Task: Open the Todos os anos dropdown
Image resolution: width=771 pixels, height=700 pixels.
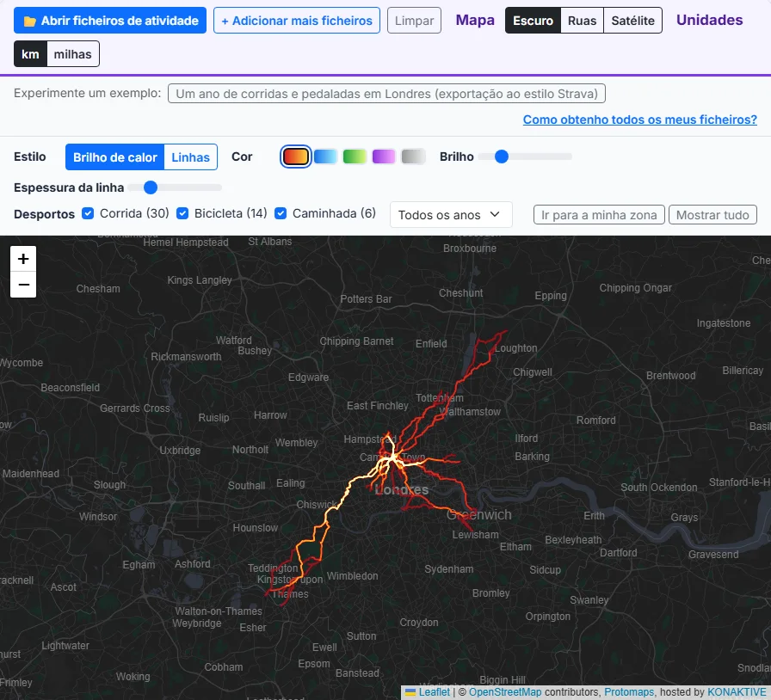Action: point(451,215)
